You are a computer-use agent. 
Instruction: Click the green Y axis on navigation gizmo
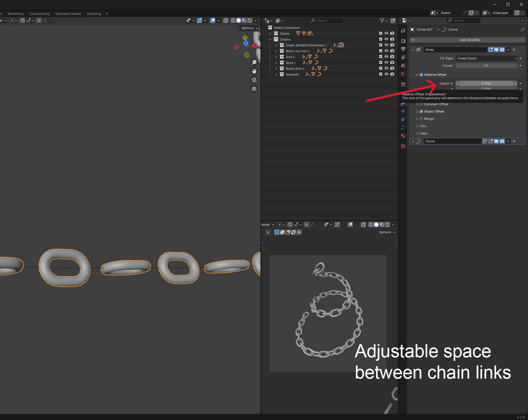pyautogui.click(x=245, y=38)
